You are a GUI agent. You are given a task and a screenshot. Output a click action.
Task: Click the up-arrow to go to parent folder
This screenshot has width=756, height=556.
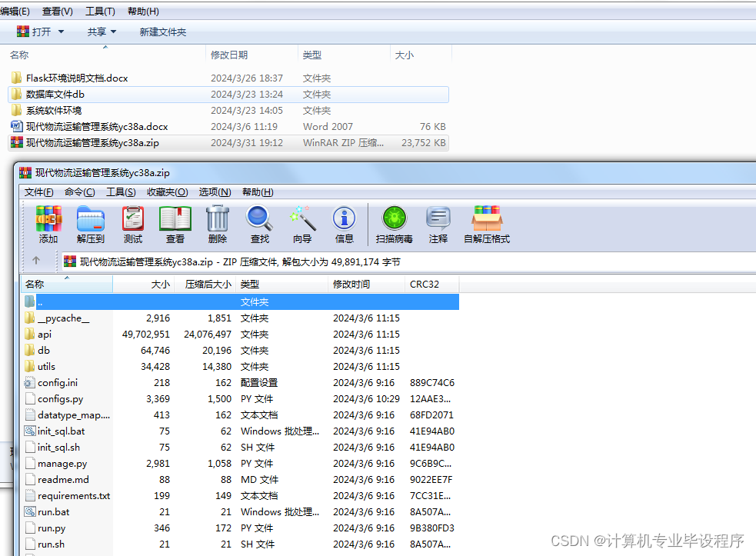pyautogui.click(x=38, y=260)
